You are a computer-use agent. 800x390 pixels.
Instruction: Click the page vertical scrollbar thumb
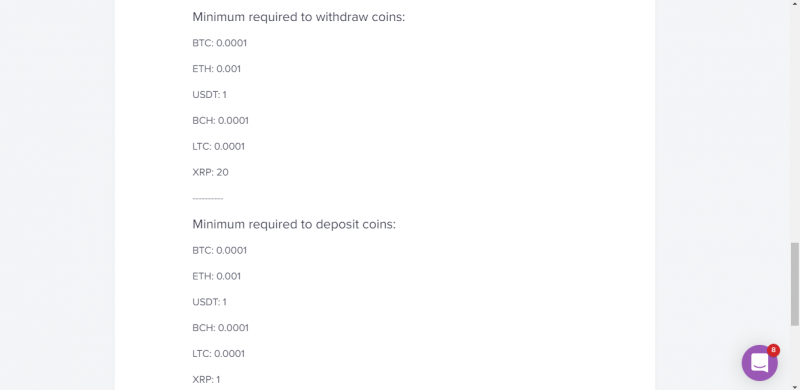pyautogui.click(x=794, y=284)
